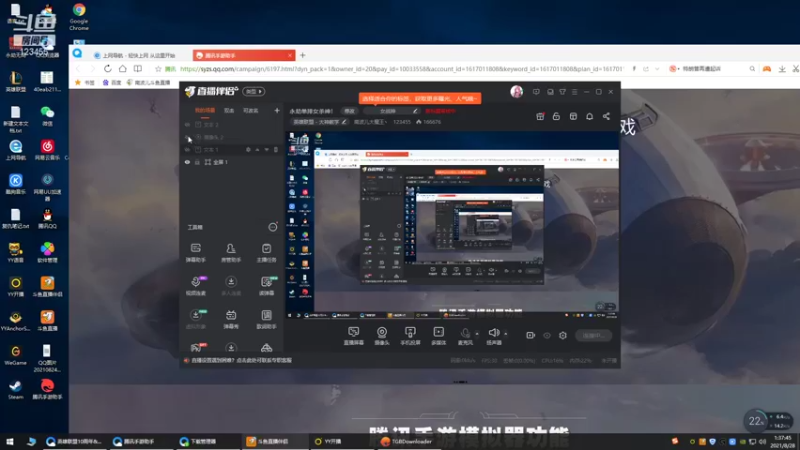Image resolution: width=800 pixels, height=450 pixels.
Task: Toggle visibility eye of 全屏 1 source
Action: [x=187, y=162]
